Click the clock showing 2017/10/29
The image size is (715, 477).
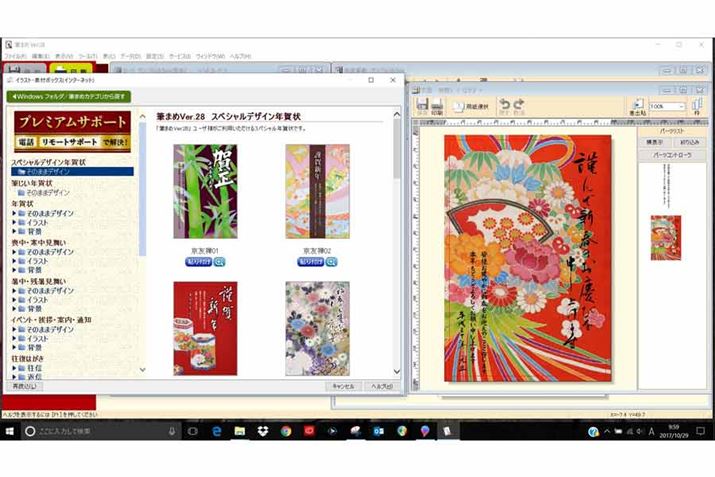(674, 431)
